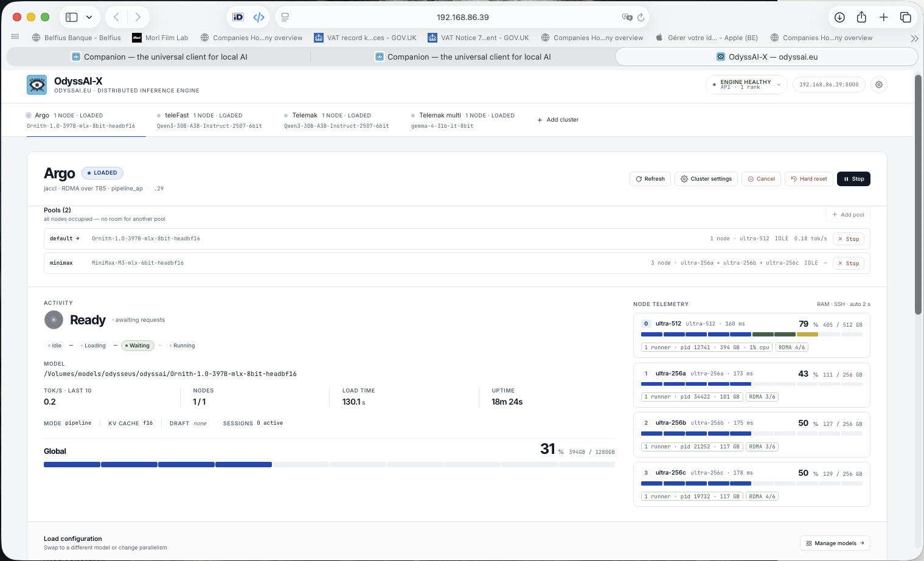The image size is (924, 561).
Task: Click the Cancel button
Action: point(761,179)
